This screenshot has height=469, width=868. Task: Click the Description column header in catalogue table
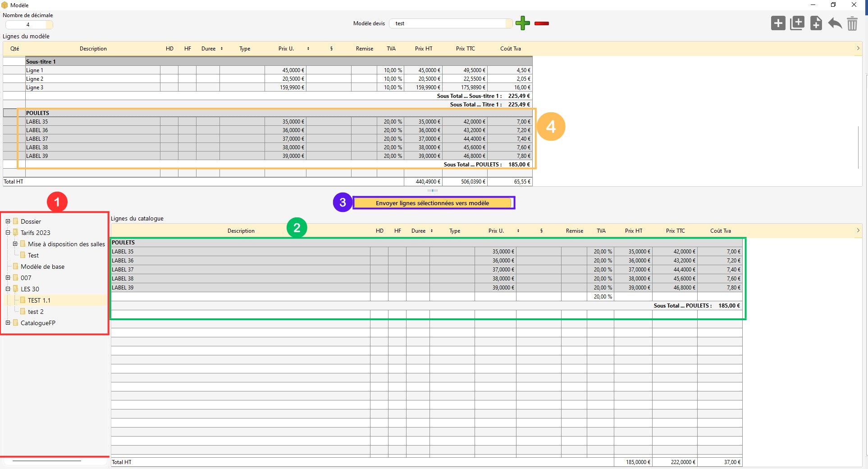[241, 231]
